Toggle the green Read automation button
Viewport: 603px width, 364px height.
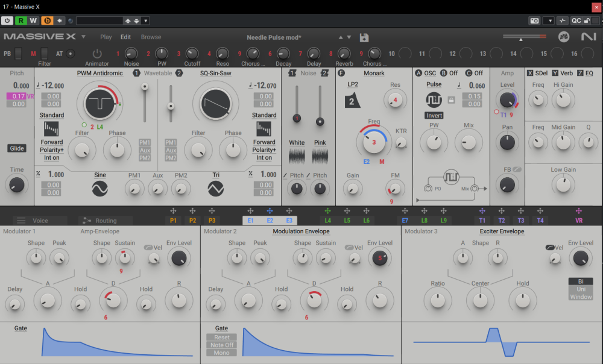pyautogui.click(x=21, y=20)
